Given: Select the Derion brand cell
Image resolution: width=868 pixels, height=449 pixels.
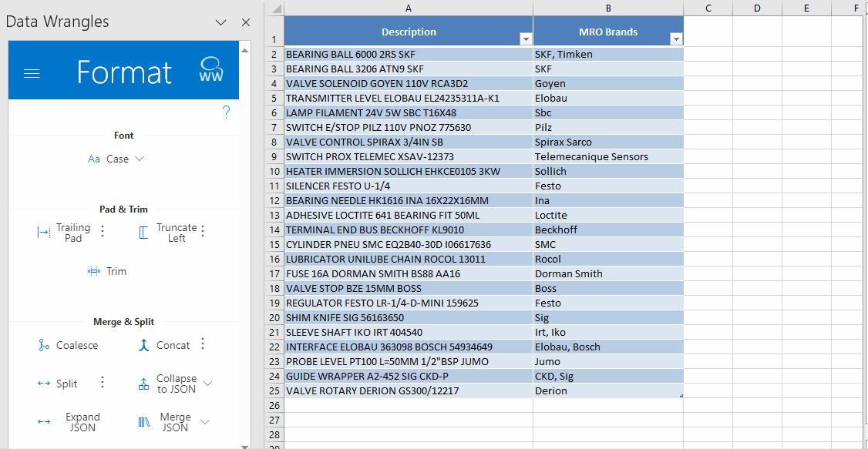Looking at the screenshot, I should click(608, 391).
